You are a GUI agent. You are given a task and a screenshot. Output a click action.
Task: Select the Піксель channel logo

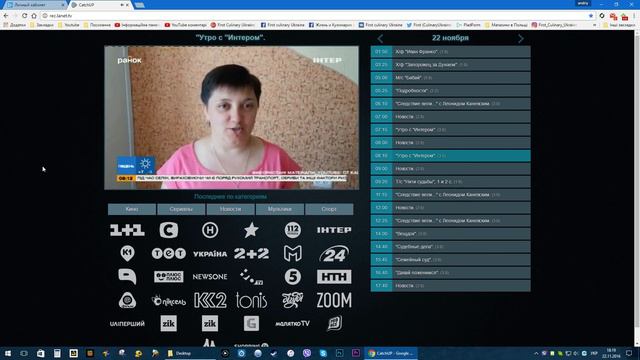coord(169,301)
